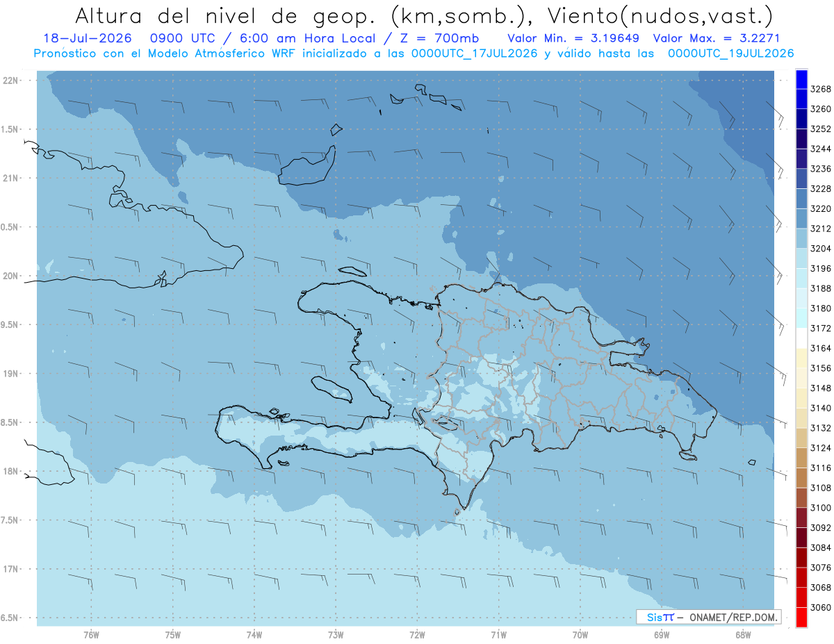Click the 'ONAMET/REP.DOM.' credit label

pos(735,617)
